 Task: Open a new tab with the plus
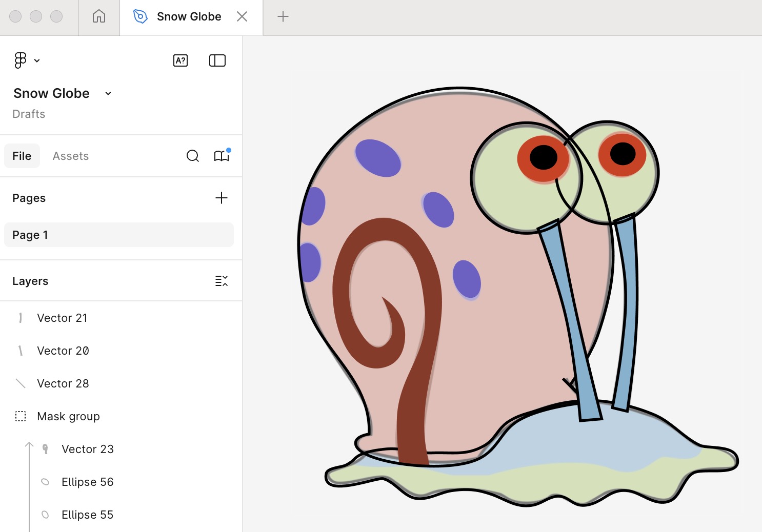(283, 16)
